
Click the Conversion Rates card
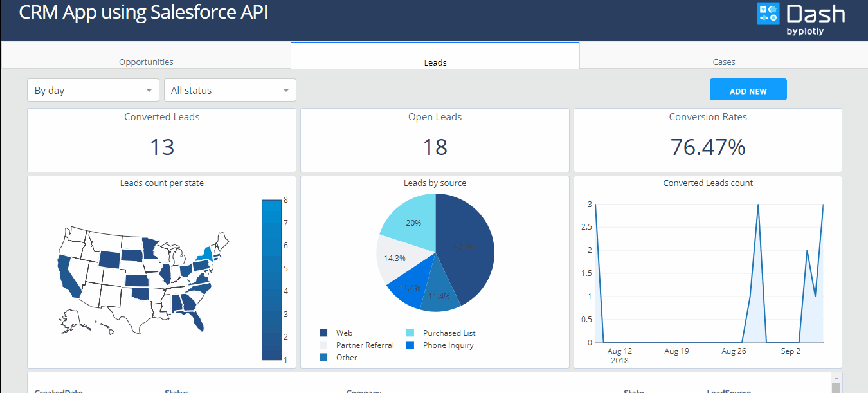click(x=707, y=140)
